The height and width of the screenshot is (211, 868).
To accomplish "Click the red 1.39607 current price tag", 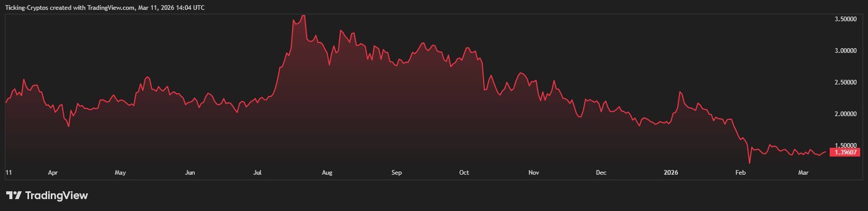I will click(845, 152).
